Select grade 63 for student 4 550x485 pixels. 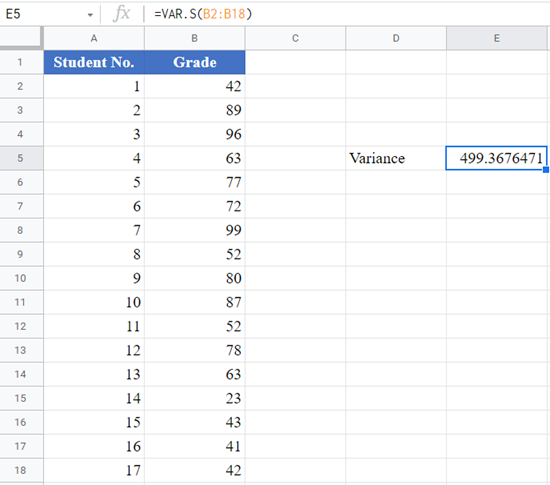point(195,158)
